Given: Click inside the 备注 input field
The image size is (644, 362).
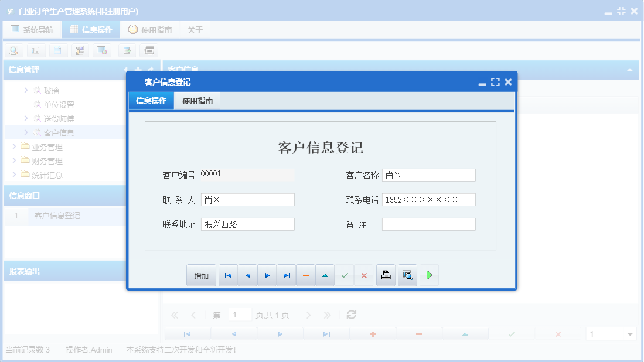Looking at the screenshot, I should coord(428,224).
